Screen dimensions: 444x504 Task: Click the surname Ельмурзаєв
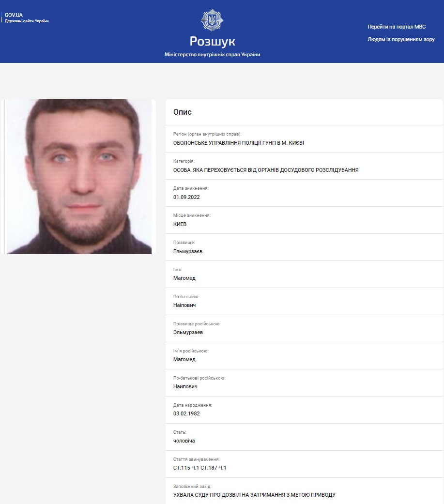(188, 251)
